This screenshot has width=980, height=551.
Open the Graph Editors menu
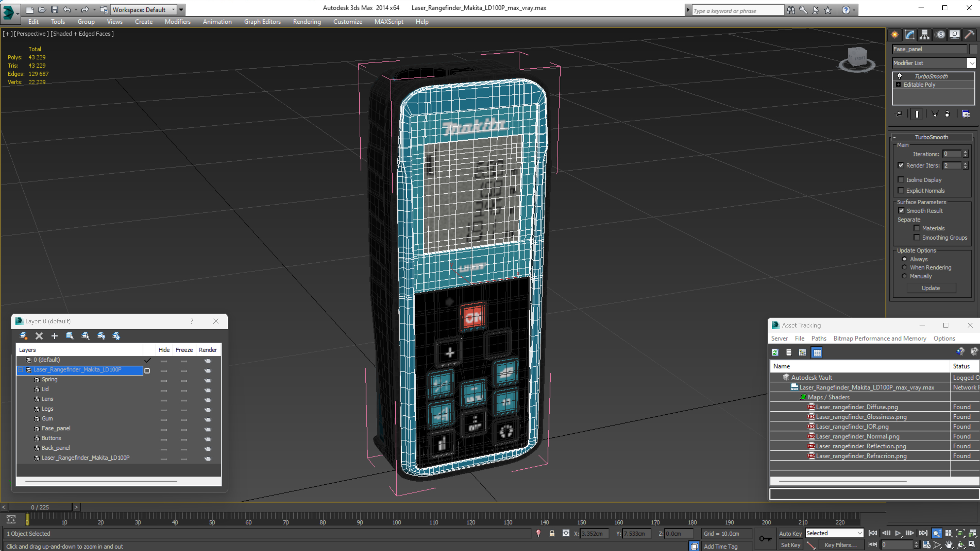[x=262, y=22]
